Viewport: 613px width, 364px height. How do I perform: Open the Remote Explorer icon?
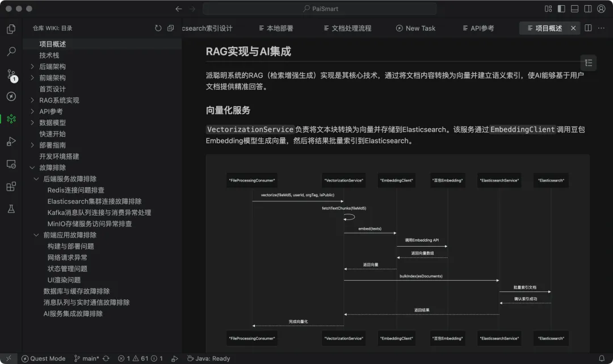click(x=11, y=164)
